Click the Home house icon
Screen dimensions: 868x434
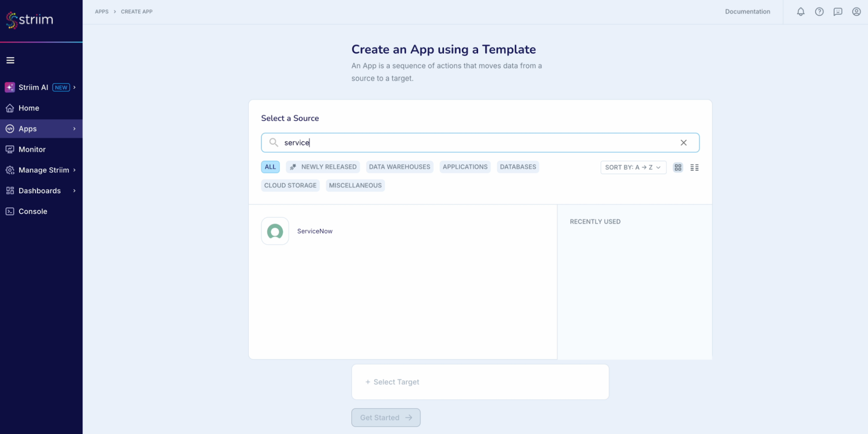[x=10, y=108]
